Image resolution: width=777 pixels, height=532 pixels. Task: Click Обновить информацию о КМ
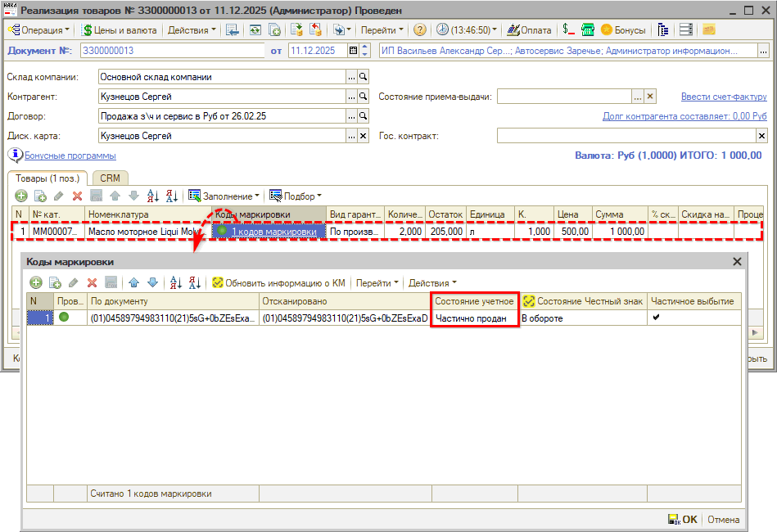278,282
